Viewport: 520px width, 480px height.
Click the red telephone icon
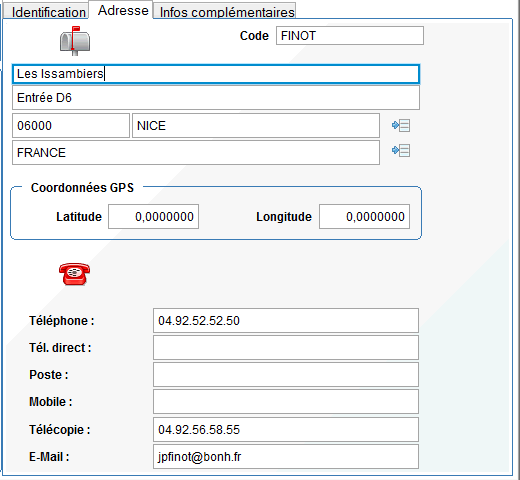click(75, 274)
